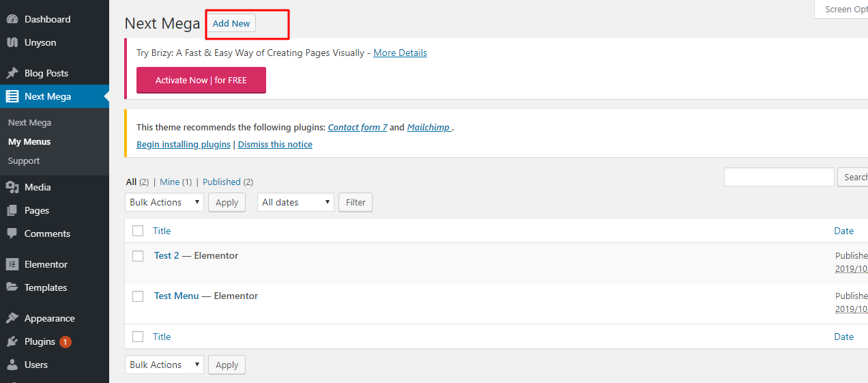
Task: Click the Elementor icon in sidebar
Action: coord(12,264)
